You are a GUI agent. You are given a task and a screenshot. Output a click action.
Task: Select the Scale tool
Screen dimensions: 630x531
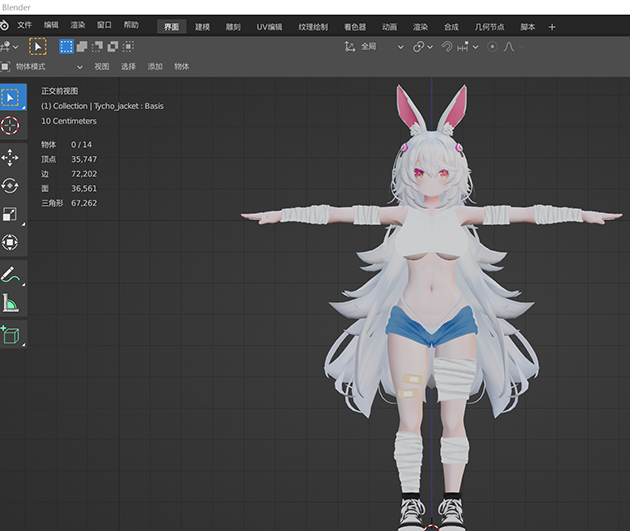[x=10, y=214]
